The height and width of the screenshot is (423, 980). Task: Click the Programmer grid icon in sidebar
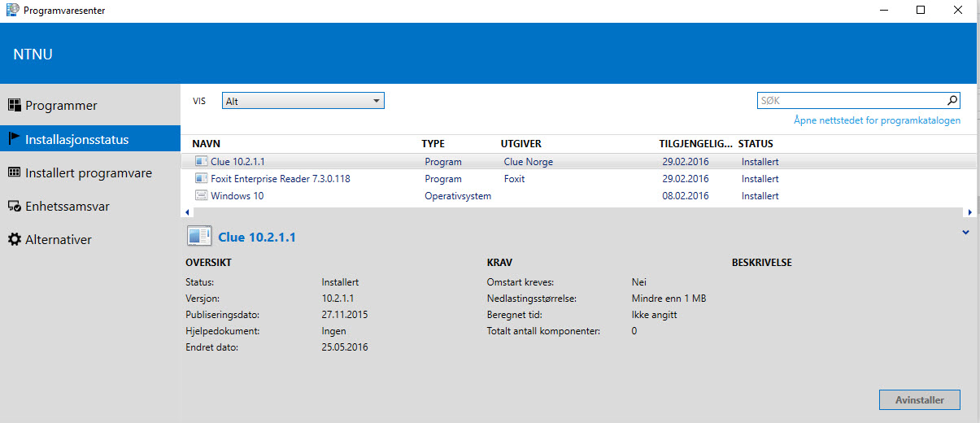(14, 105)
